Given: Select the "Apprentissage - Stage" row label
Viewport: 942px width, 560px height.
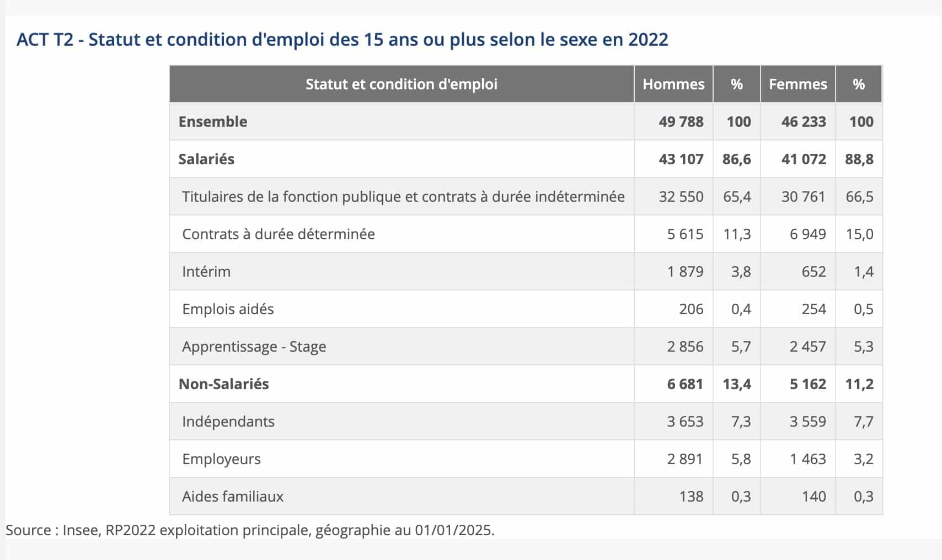Looking at the screenshot, I should coord(254,347).
